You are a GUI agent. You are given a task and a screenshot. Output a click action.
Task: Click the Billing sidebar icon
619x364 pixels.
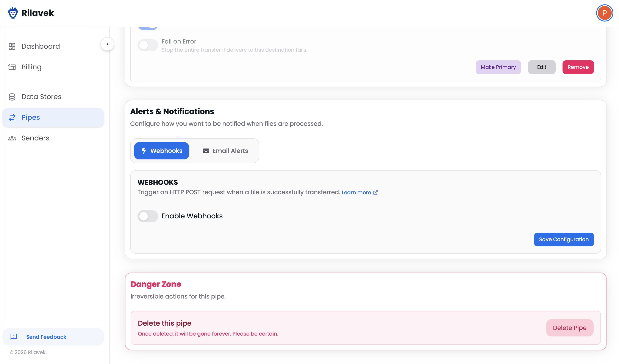(x=12, y=67)
